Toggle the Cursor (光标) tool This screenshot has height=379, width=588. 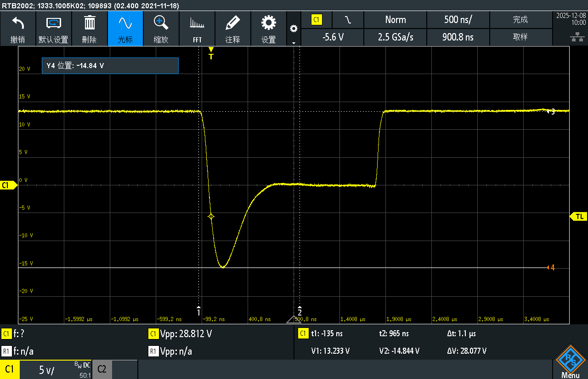click(x=125, y=28)
